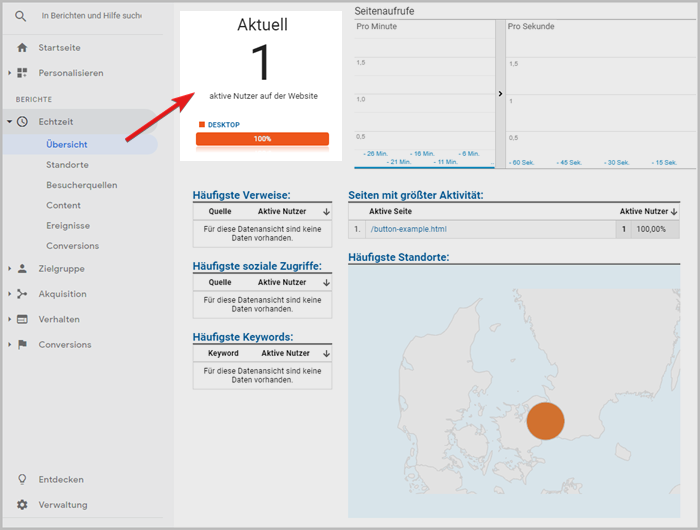Expand the Akquisition section arrow
Screen dimensions: 700x530
point(9,294)
